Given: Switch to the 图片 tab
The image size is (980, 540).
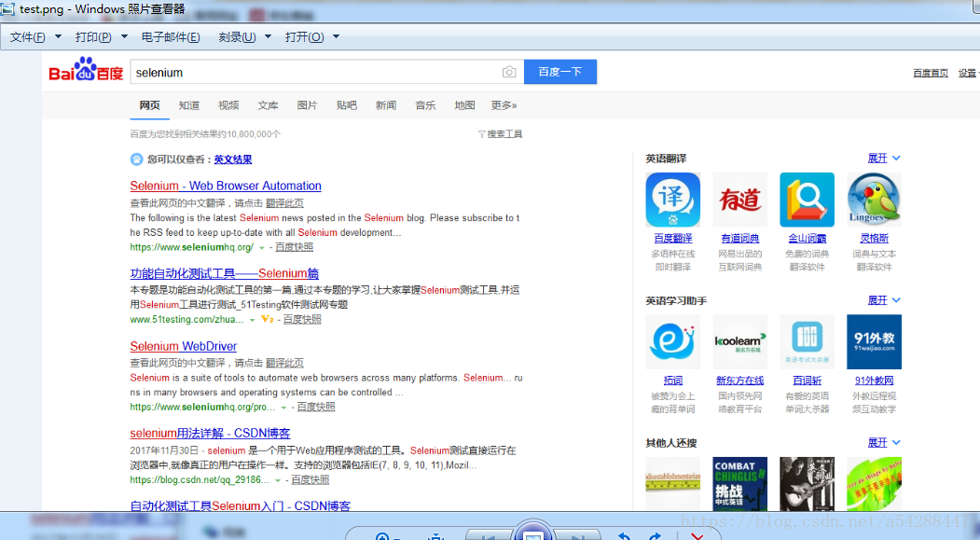Looking at the screenshot, I should coord(307,105).
